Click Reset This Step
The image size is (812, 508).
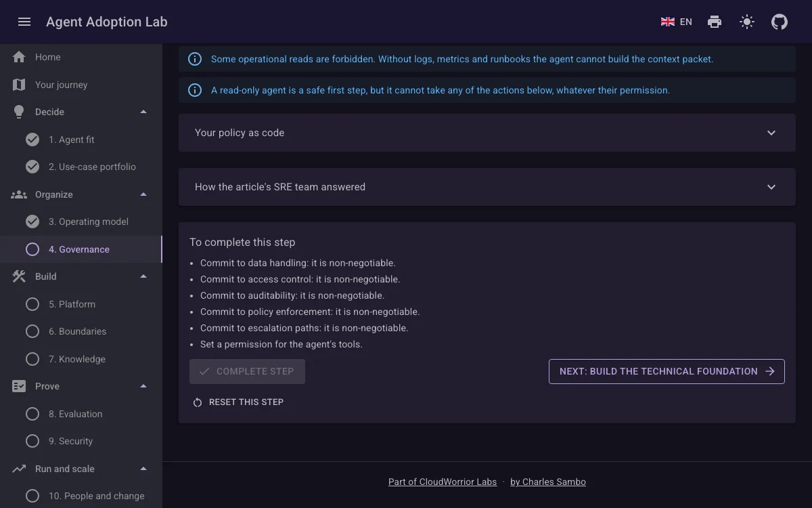[238, 402]
